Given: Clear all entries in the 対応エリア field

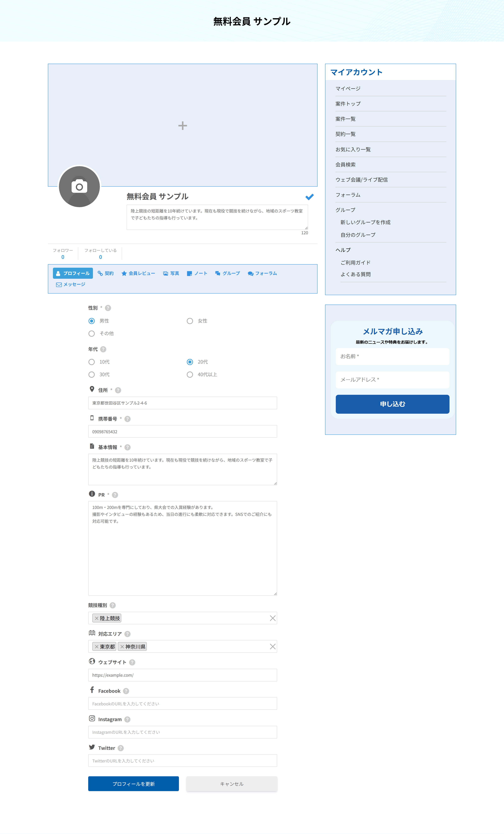Looking at the screenshot, I should point(273,647).
